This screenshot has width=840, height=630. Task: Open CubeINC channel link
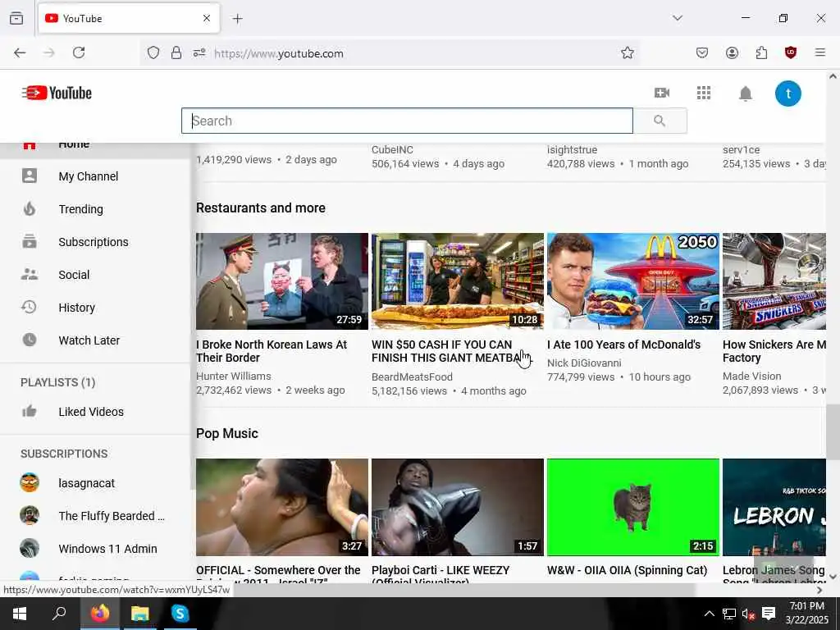click(392, 150)
